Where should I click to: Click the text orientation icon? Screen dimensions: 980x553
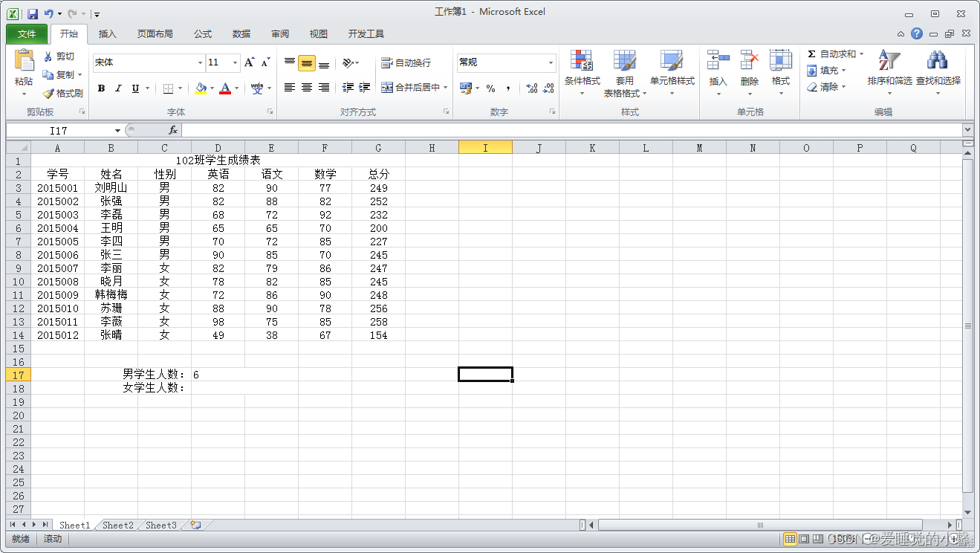coord(348,63)
